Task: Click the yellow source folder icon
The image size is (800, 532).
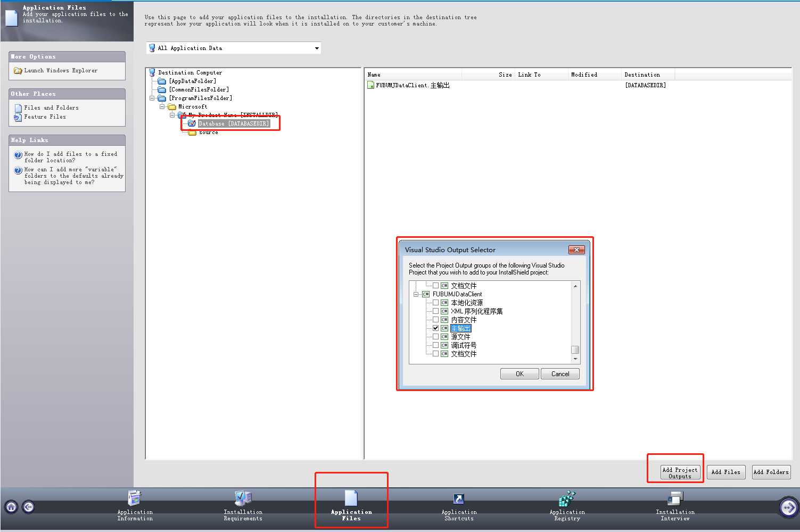Action: tap(192, 132)
